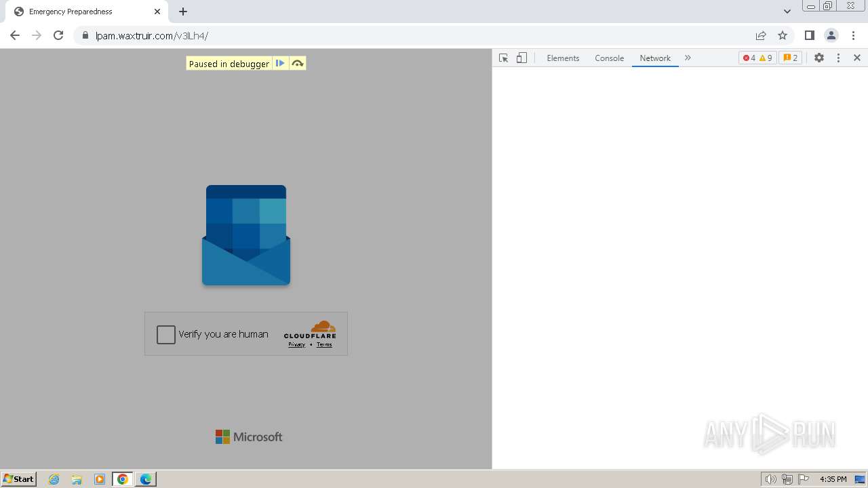
Task: Expand more DevTools tabs chevron
Action: tap(688, 58)
